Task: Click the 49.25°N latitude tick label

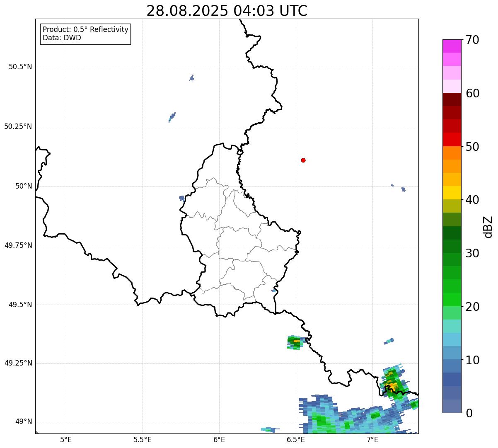Action: (18, 363)
